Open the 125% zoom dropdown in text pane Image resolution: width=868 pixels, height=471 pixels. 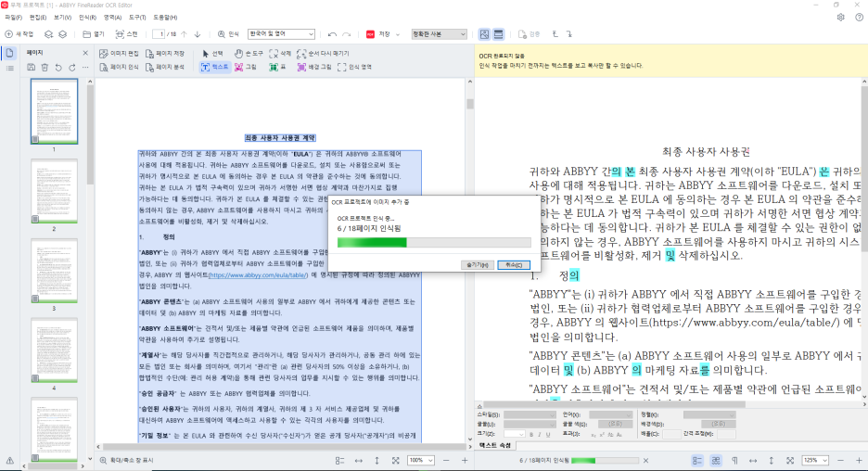(x=815, y=461)
